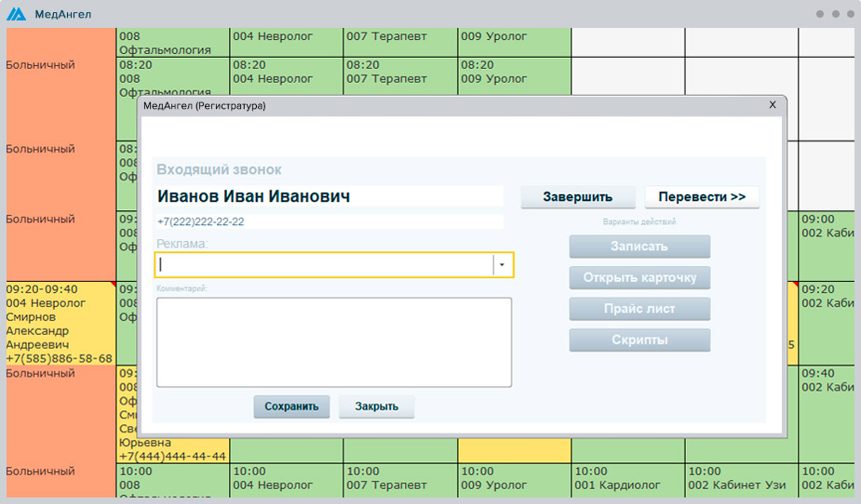Expand the Реклама dropdown arrow
The height and width of the screenshot is (504, 861).
pyautogui.click(x=502, y=265)
